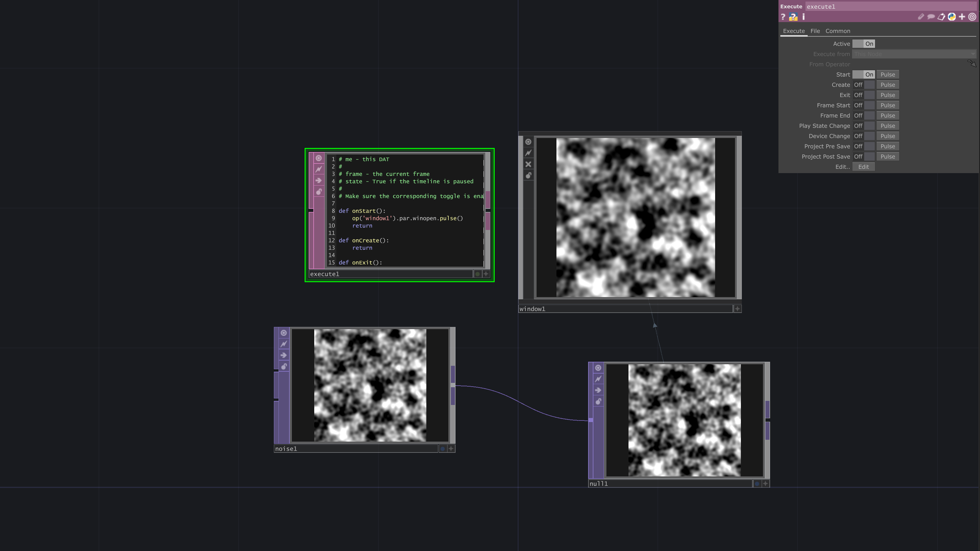Toggle viewer flag on window1 node

(529, 142)
